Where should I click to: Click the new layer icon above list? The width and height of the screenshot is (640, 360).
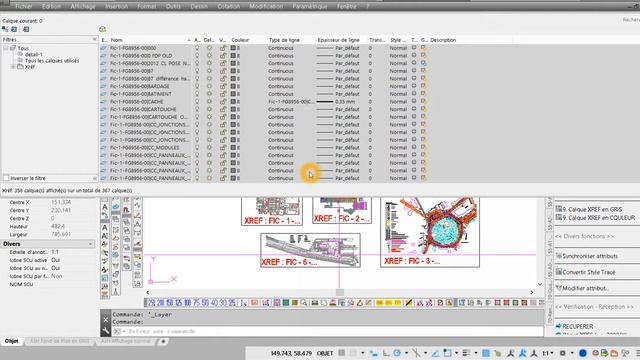tap(102, 29)
